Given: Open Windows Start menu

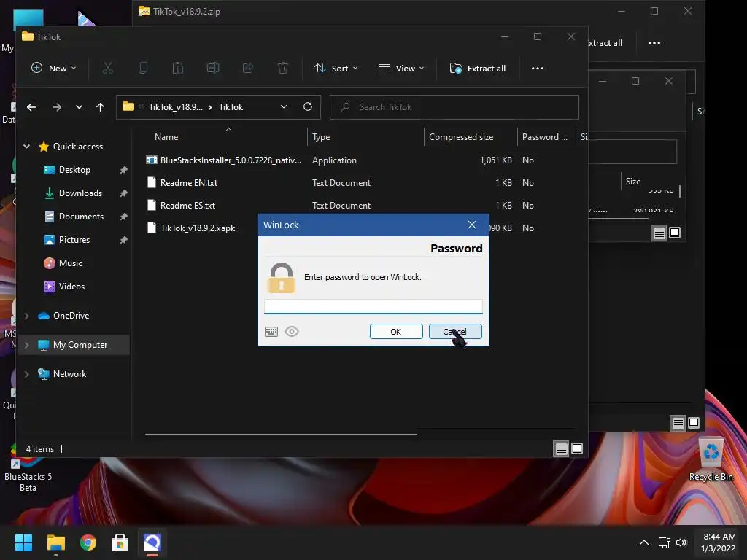Looking at the screenshot, I should pos(23,542).
